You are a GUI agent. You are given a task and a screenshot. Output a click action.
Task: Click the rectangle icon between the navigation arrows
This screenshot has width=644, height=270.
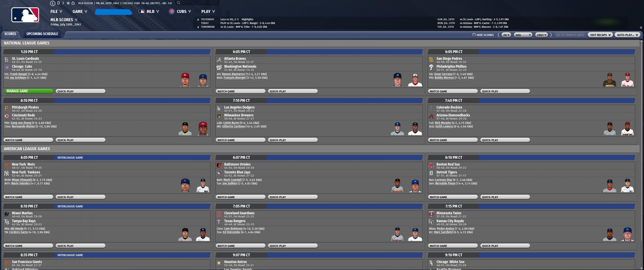tap(58, 3)
